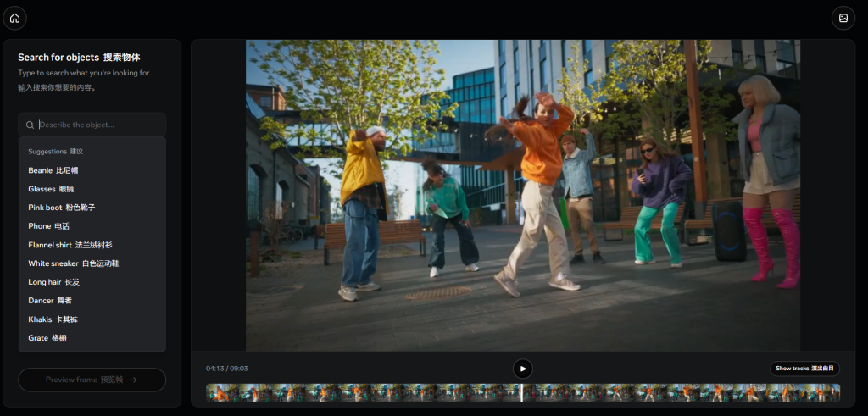Click the Preview frame button
868x416 pixels.
[92, 380]
